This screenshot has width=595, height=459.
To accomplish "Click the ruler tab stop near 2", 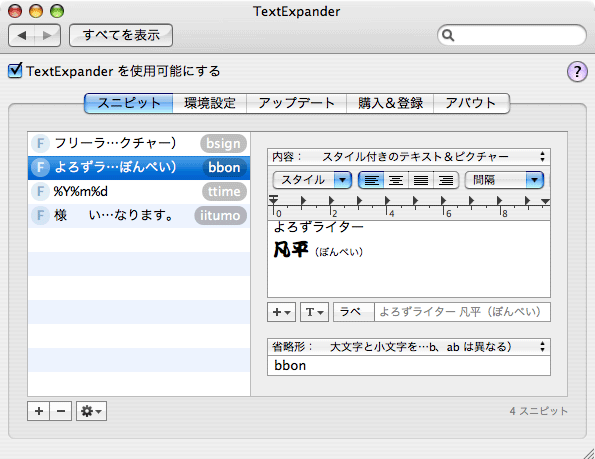I will [x=331, y=200].
